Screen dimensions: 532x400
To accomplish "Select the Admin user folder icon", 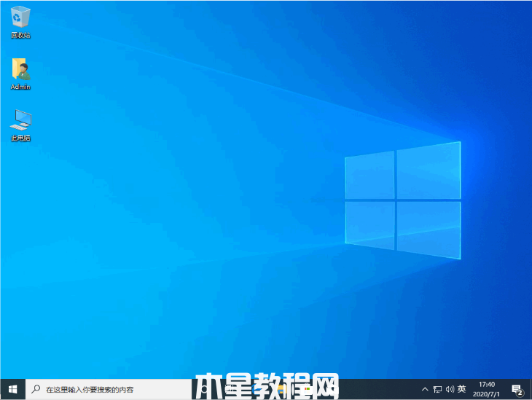I will (20, 74).
